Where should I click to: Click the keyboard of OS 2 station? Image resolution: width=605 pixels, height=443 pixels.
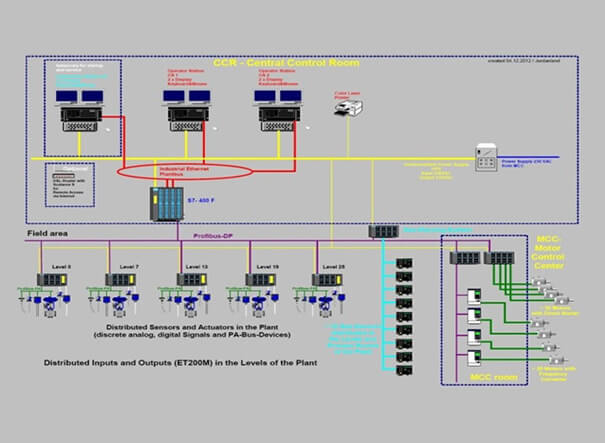(x=278, y=127)
